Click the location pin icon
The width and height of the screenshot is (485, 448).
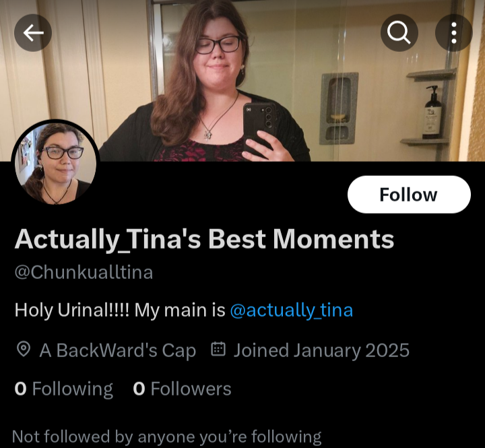23,350
